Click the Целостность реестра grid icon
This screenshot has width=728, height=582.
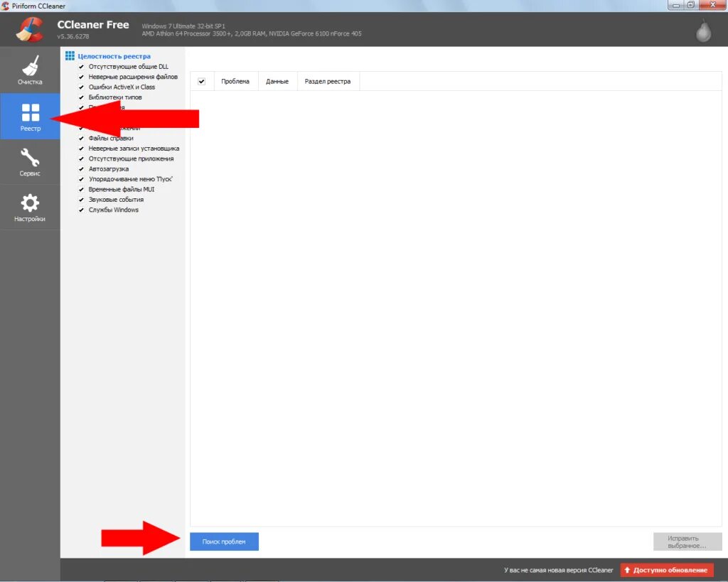coord(70,55)
